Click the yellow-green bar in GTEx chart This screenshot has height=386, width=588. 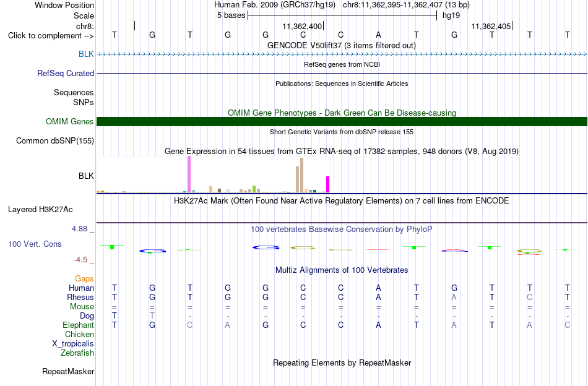pos(254,189)
